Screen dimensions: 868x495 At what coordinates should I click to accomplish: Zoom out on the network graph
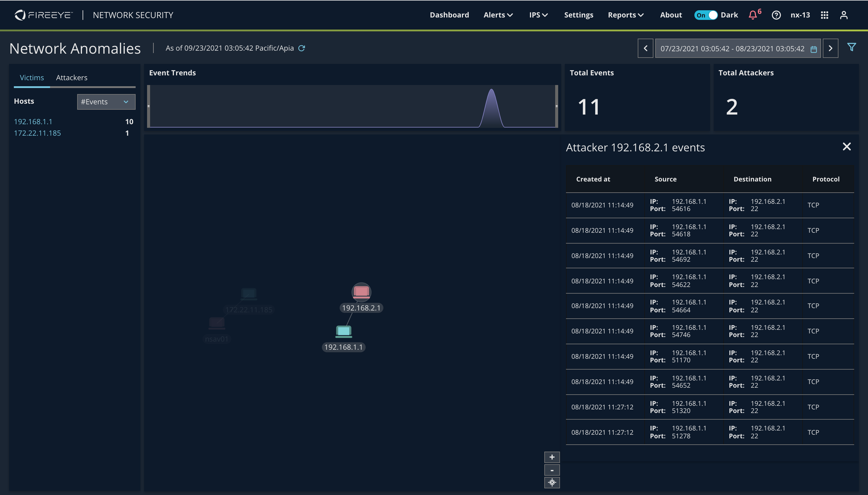[552, 470]
